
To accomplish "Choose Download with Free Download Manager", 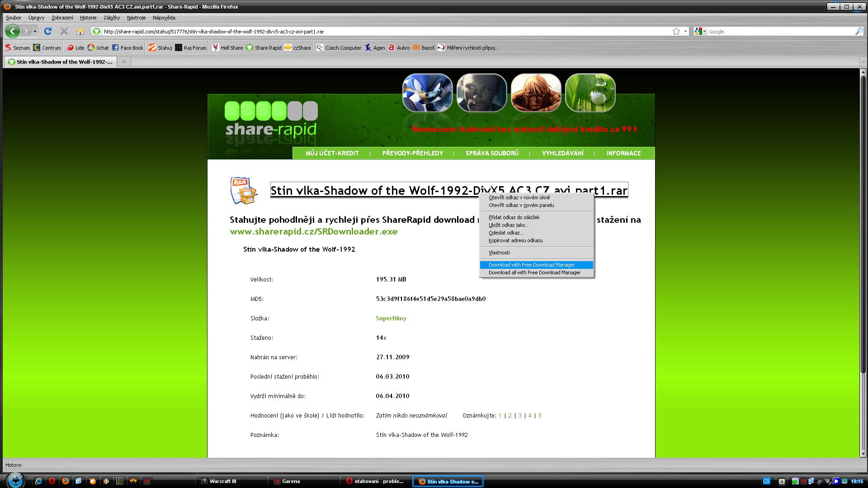I will pos(531,265).
